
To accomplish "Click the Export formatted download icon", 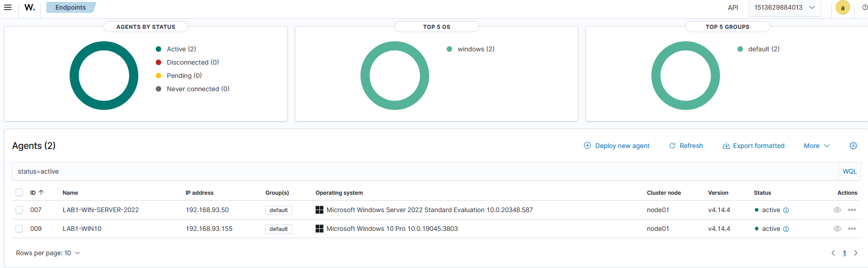I will [726, 146].
